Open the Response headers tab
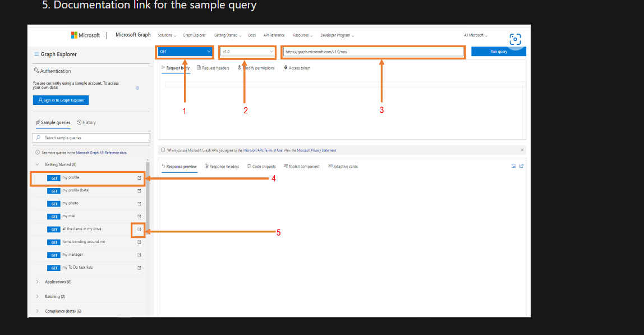Screen dimensions: 644x335 click(222, 167)
